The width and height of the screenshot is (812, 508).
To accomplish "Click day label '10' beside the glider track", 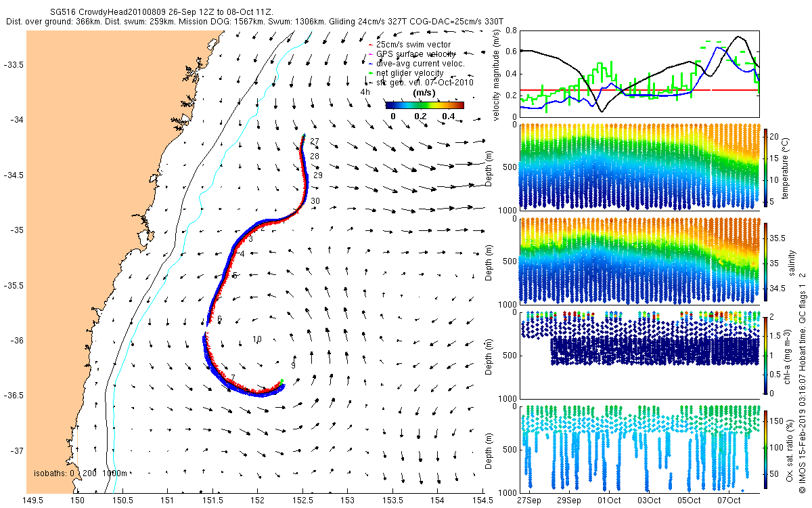I will tap(256, 339).
